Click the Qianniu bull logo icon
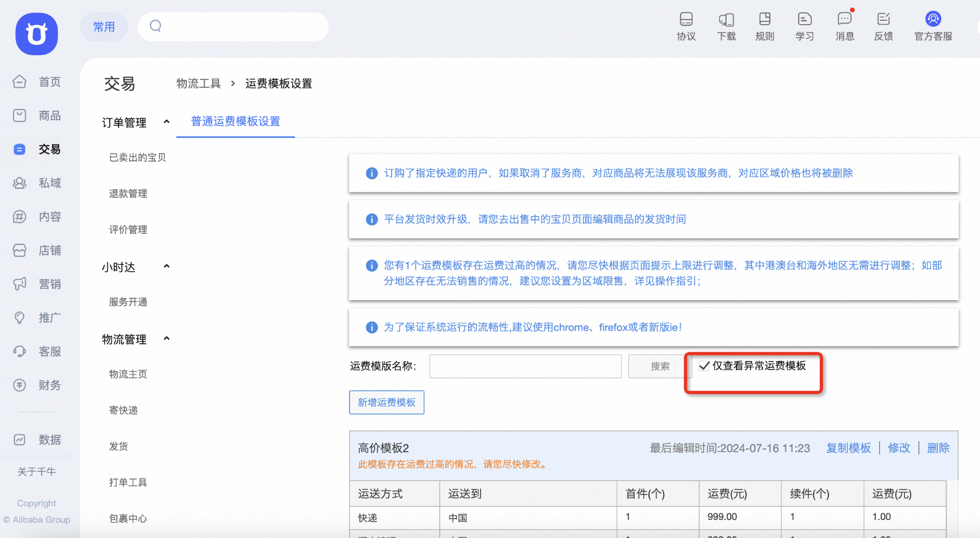Image resolution: width=980 pixels, height=538 pixels. pyautogui.click(x=37, y=34)
